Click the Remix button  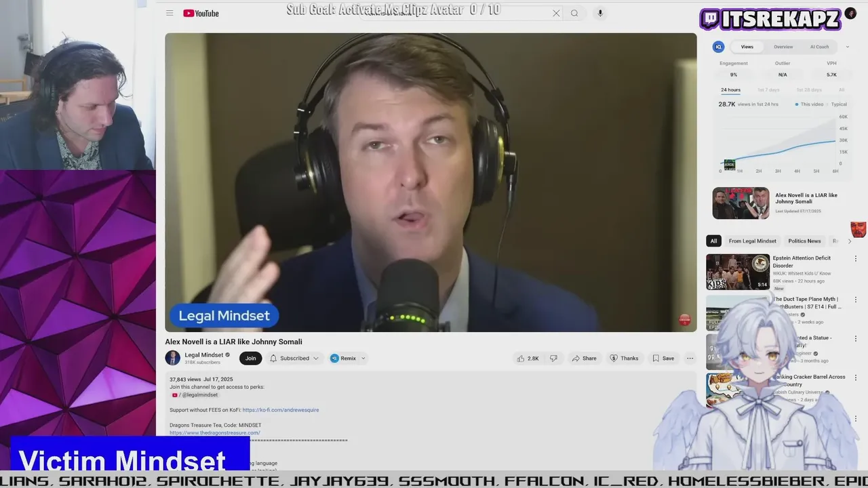coord(343,358)
